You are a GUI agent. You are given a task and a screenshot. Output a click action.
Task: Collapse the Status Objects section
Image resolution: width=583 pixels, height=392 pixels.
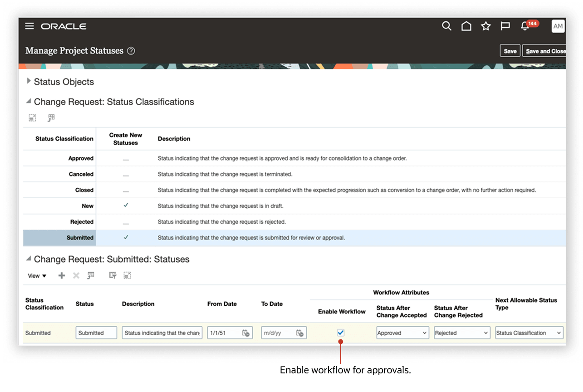click(x=29, y=81)
